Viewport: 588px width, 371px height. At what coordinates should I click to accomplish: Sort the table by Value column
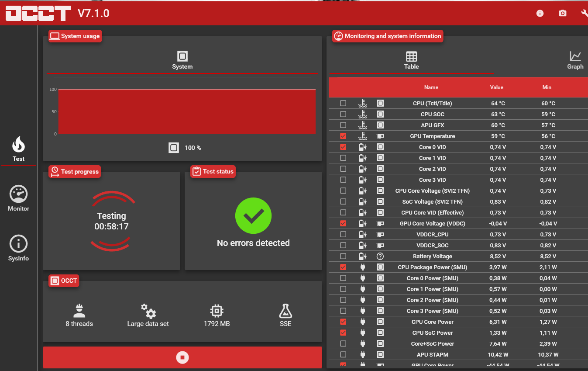[497, 87]
